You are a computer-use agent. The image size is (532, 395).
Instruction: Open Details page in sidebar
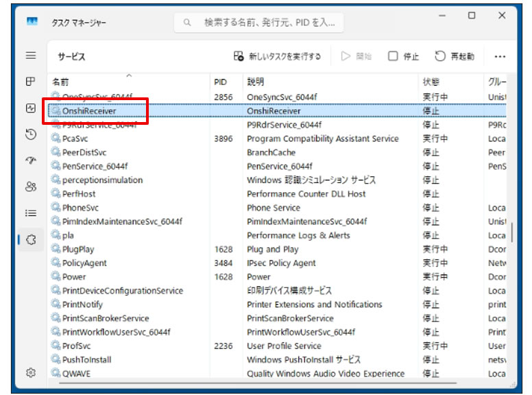coord(31,213)
